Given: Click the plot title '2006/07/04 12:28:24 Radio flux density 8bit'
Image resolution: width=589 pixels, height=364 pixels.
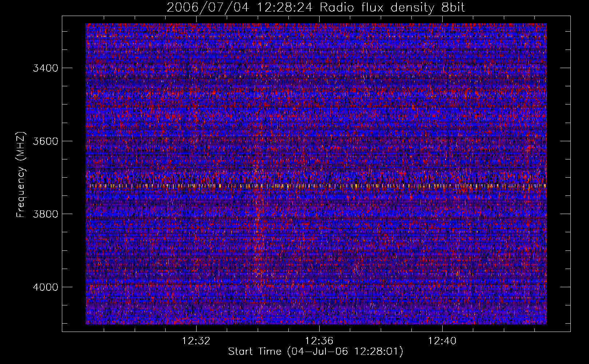Looking at the screenshot, I should pyautogui.click(x=316, y=8).
